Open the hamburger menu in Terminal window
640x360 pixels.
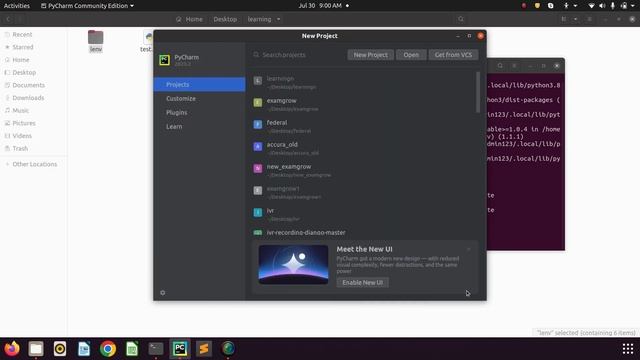[514, 66]
